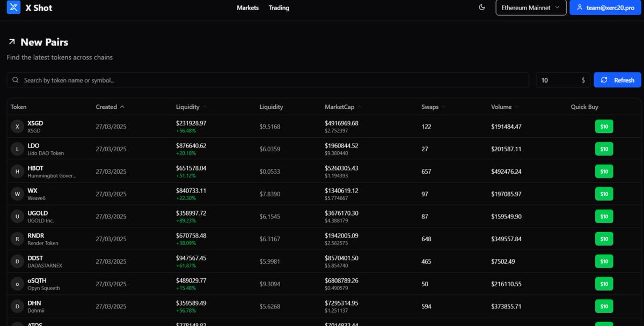The width and height of the screenshot is (644, 326).
Task: Click the oSQTH token avatar icon
Action: 17,284
